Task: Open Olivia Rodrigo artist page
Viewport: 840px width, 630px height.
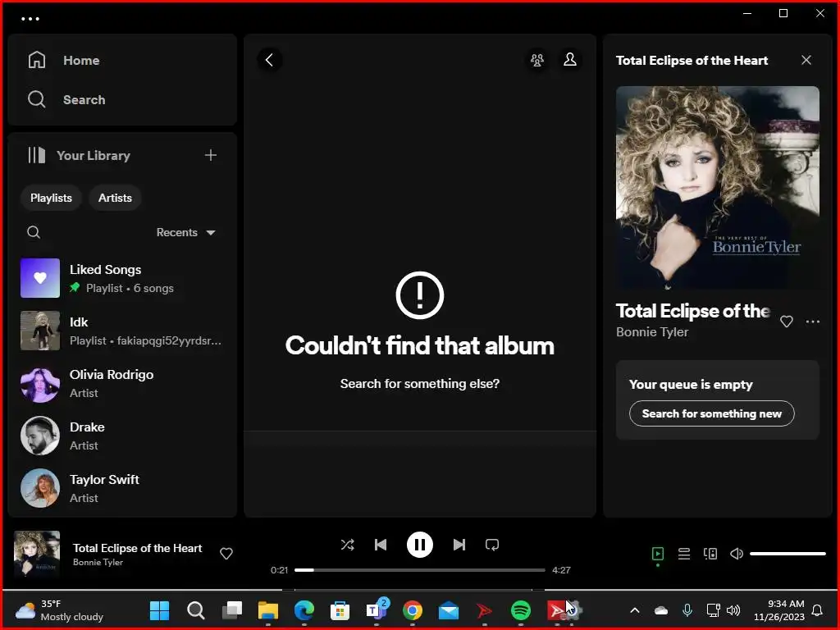Action: click(x=122, y=383)
